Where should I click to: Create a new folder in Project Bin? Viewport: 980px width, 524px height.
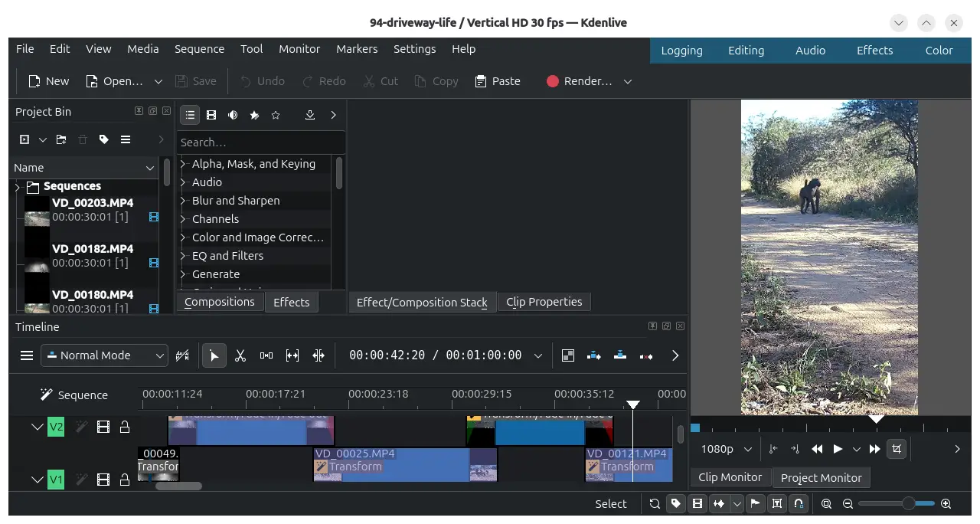(x=61, y=139)
